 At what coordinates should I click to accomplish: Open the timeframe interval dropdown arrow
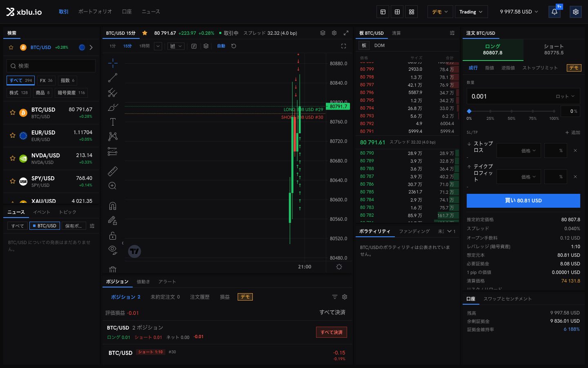[x=158, y=46]
